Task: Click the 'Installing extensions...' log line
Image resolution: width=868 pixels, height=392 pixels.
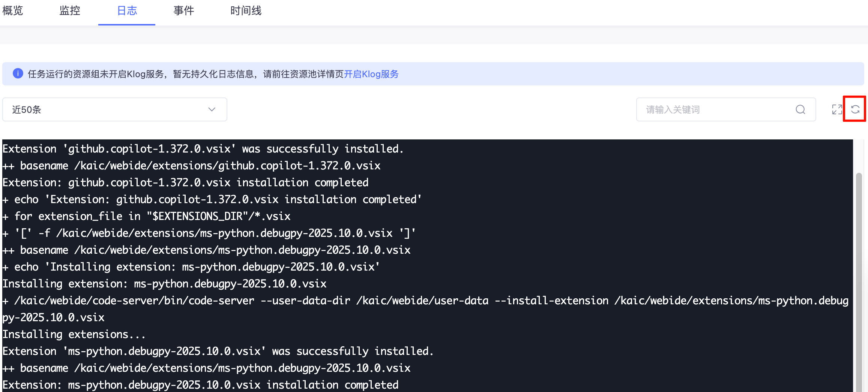Action: [x=74, y=334]
